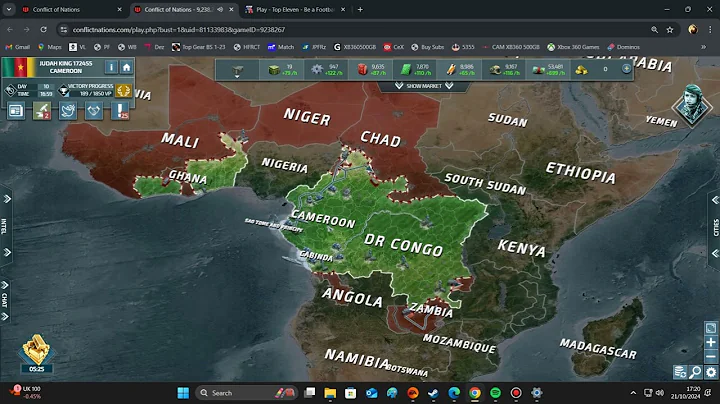Open research icon with badge 2
Screen dimensions: 720x404
pyautogui.click(x=42, y=111)
